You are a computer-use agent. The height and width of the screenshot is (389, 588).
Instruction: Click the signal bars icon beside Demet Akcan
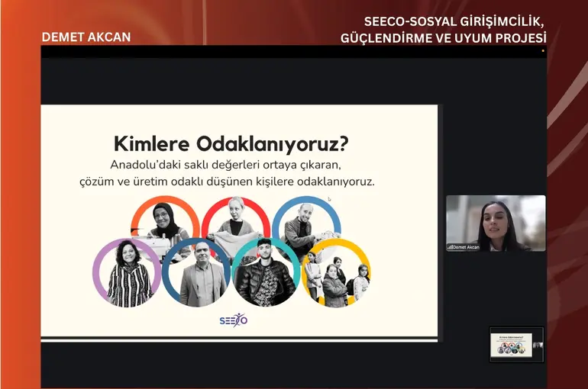[450, 247]
